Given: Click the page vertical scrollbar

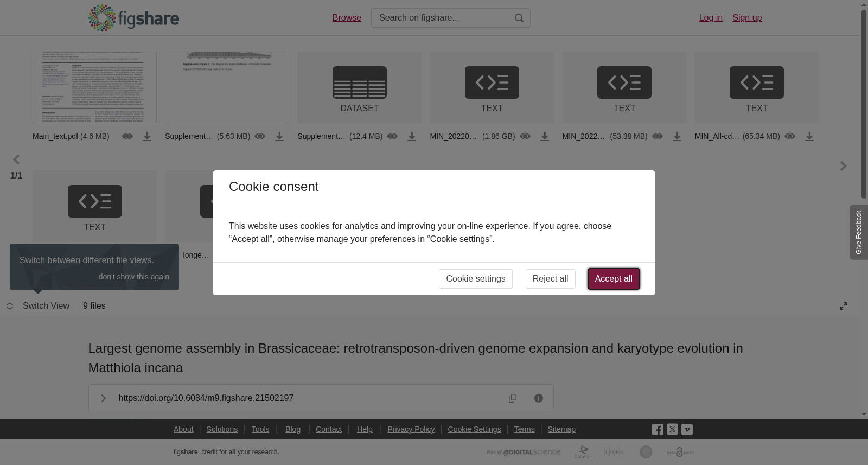Looking at the screenshot, I should coord(864,103).
